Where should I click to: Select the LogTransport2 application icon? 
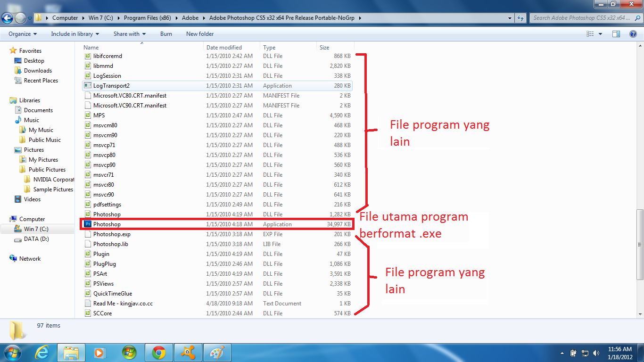click(x=87, y=86)
